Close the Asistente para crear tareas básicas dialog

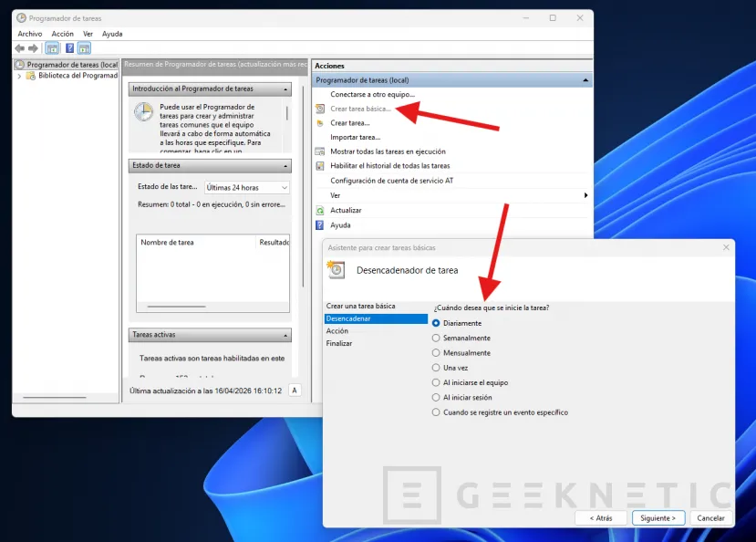pyautogui.click(x=726, y=247)
